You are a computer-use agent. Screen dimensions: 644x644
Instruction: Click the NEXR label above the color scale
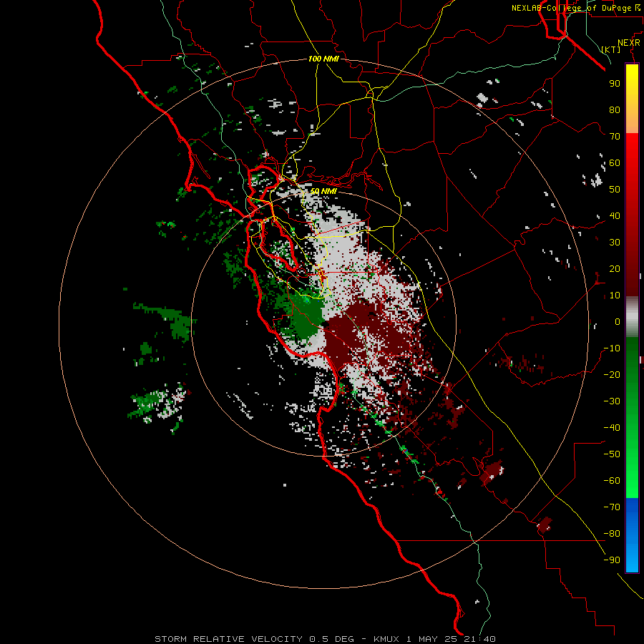coord(629,43)
